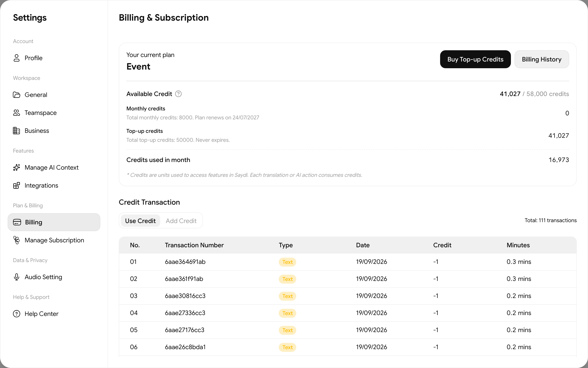Click the Manage AI Context sparkle icon

(16, 167)
